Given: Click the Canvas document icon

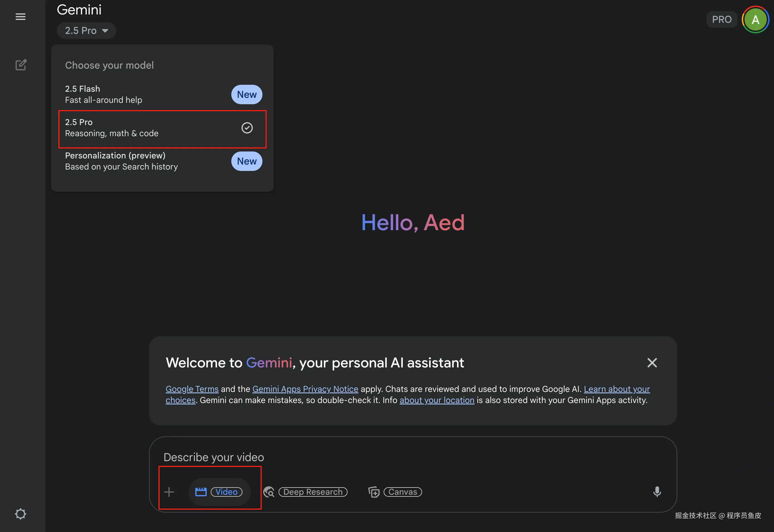Looking at the screenshot, I should click(374, 492).
